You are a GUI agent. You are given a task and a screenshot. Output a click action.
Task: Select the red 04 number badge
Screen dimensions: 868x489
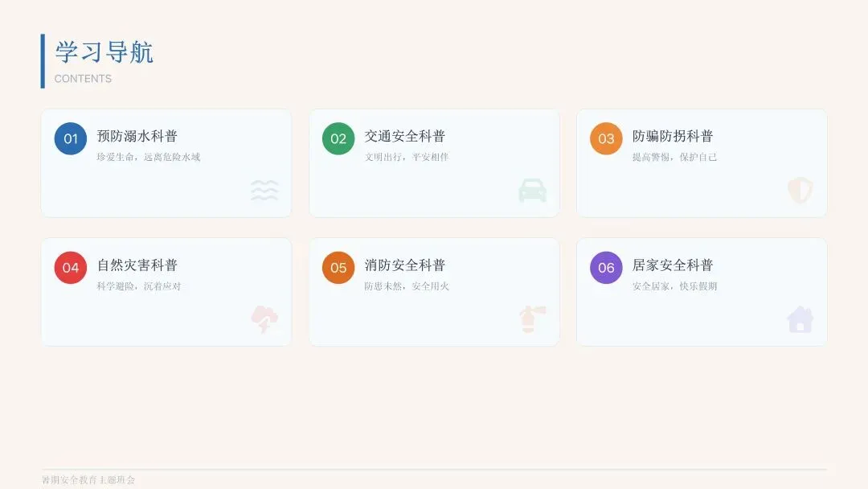[70, 268]
